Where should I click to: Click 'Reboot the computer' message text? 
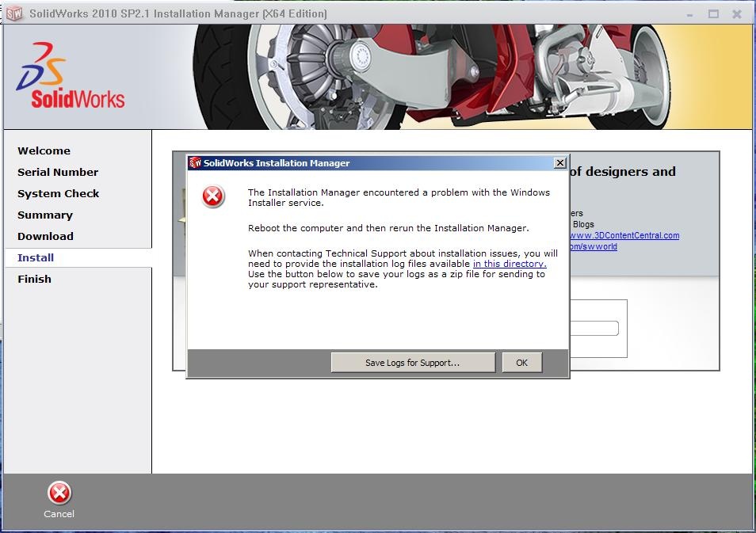pyautogui.click(x=388, y=228)
